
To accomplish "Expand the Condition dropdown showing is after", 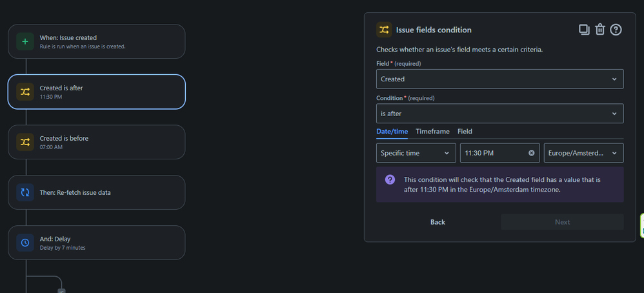I will pos(499,114).
